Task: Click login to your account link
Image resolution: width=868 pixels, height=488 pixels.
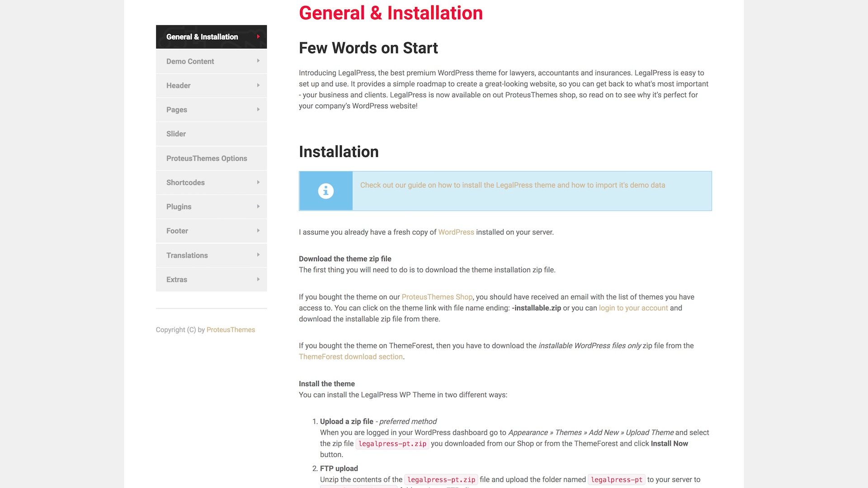Action: [x=633, y=308]
